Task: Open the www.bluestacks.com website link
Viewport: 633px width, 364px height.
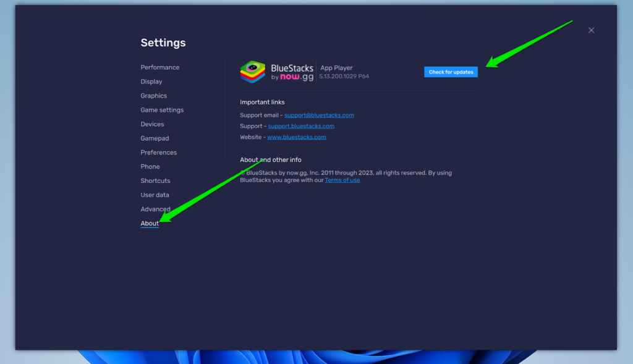Action: pos(297,137)
